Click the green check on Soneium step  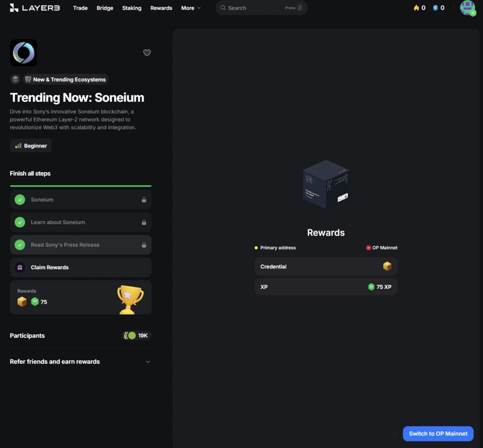20,200
